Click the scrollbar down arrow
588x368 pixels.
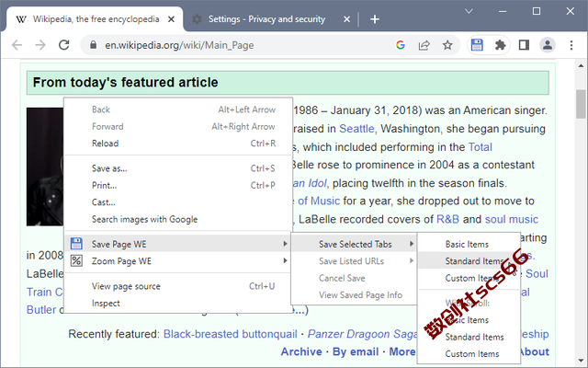click(x=581, y=362)
